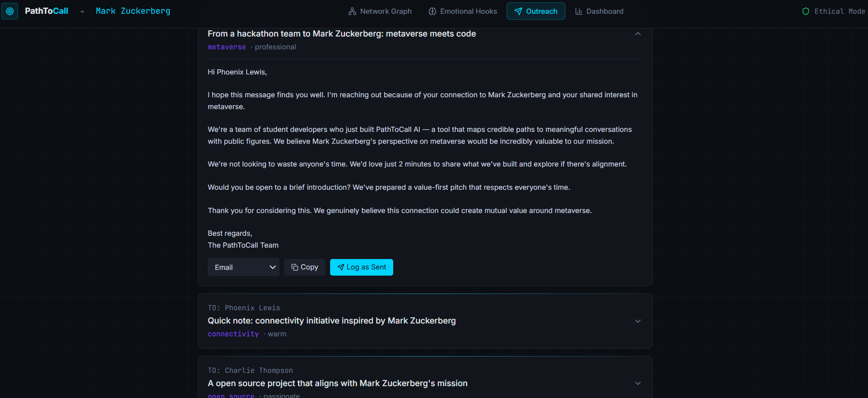868x398 pixels.
Task: Click the 'TO: Charlie Thompson' recipient text
Action: [250, 370]
